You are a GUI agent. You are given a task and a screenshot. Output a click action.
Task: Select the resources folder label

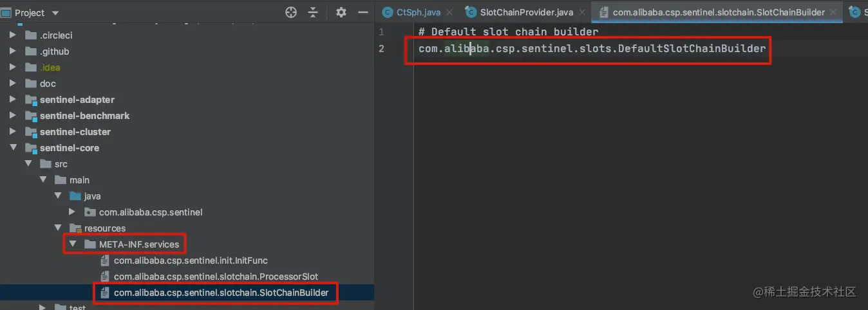[x=105, y=228]
